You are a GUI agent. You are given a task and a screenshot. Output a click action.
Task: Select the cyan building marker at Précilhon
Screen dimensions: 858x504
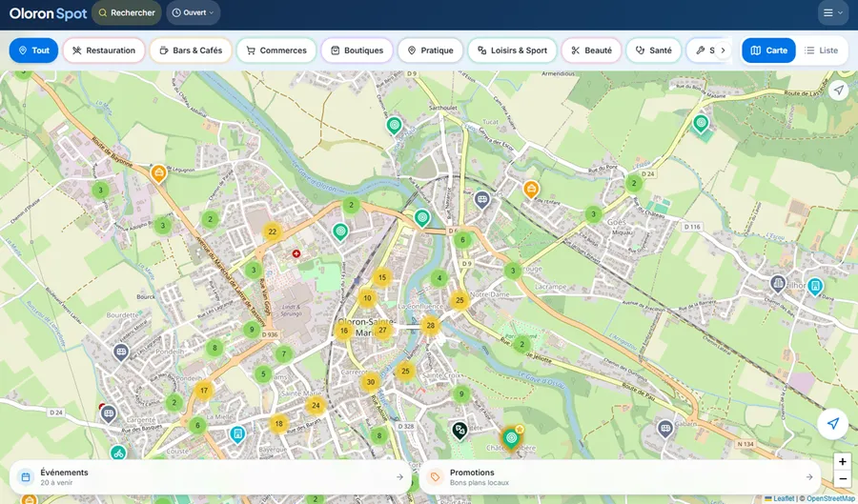815,286
